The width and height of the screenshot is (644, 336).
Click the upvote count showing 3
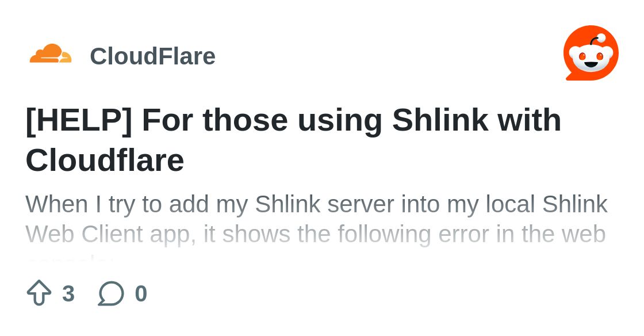[x=68, y=293]
